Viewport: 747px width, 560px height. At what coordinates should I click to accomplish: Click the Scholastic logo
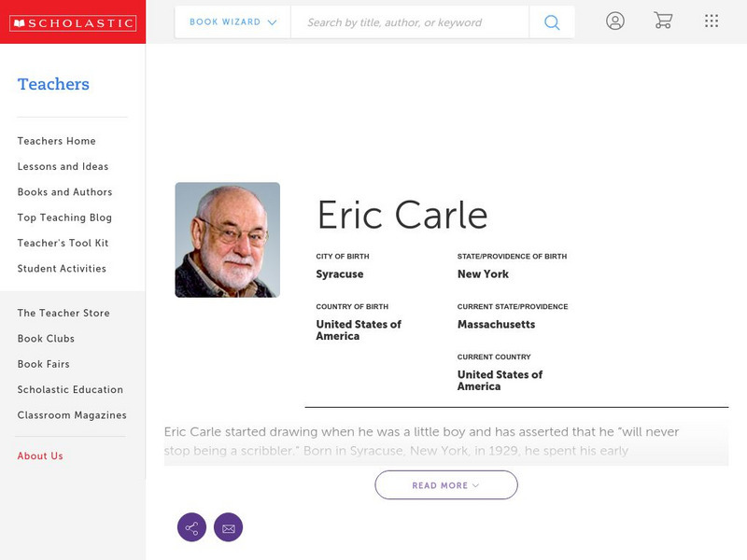click(x=72, y=22)
